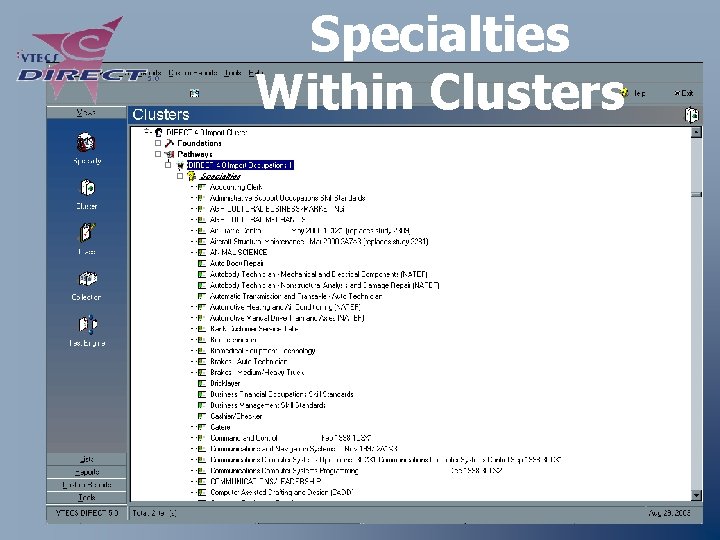Click the clipboard-with-pencil sidebar icon

click(87, 233)
